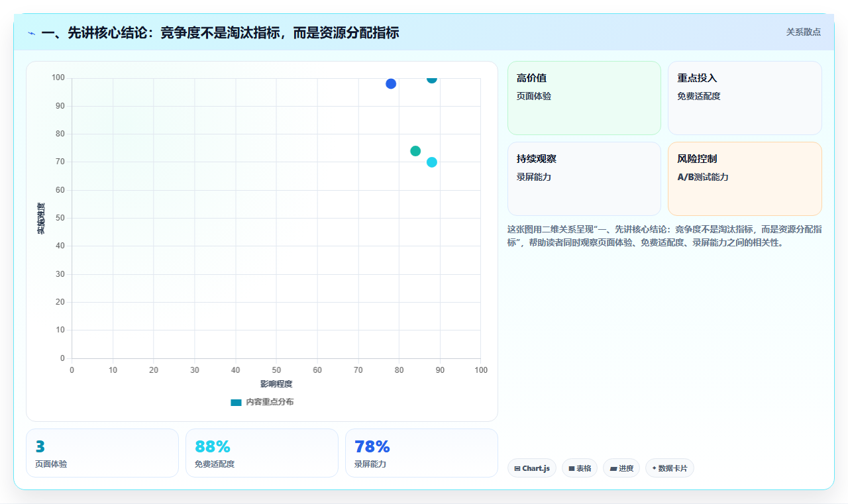The height and width of the screenshot is (504, 848).
Task: Click the header title 一、先讲核心结论
Action: 220,32
